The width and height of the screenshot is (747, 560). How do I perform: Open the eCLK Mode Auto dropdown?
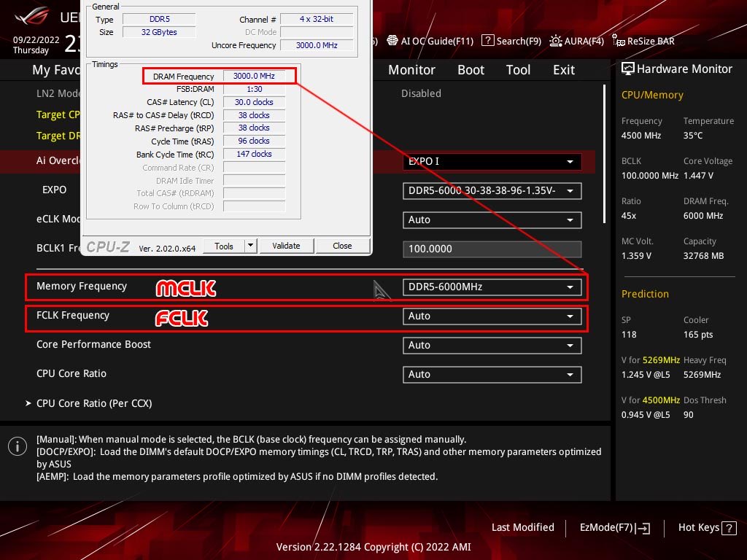492,219
